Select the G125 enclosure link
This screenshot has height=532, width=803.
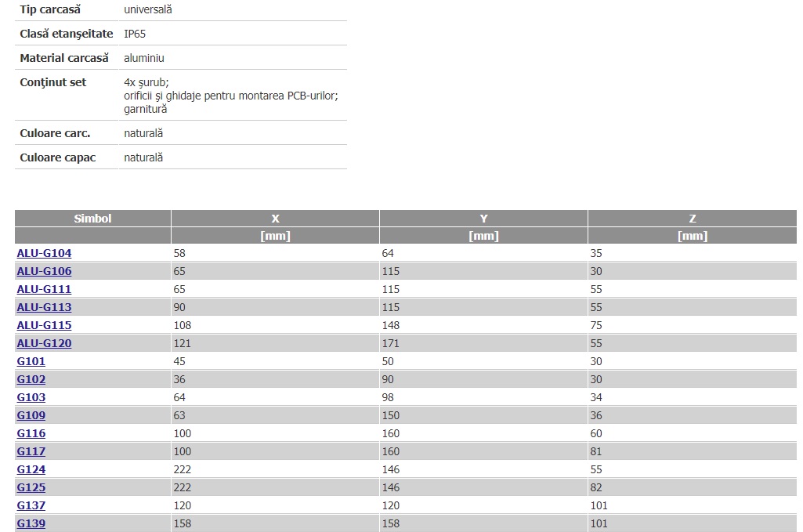(31, 487)
